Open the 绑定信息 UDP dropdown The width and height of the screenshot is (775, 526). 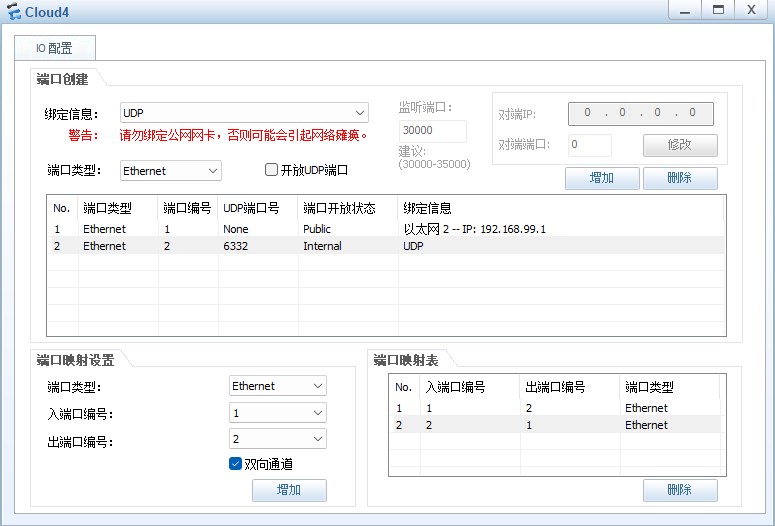tap(244, 113)
